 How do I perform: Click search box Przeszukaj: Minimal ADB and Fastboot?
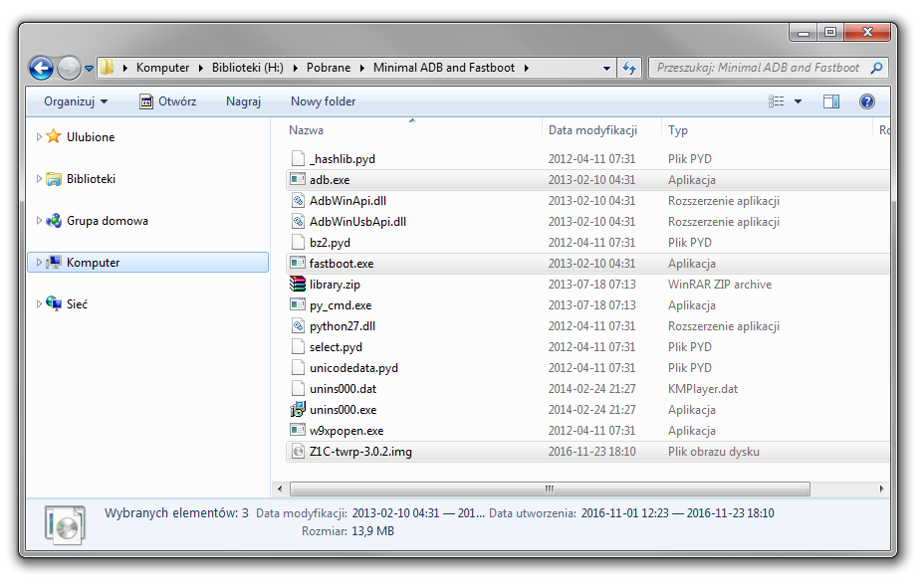point(759,68)
